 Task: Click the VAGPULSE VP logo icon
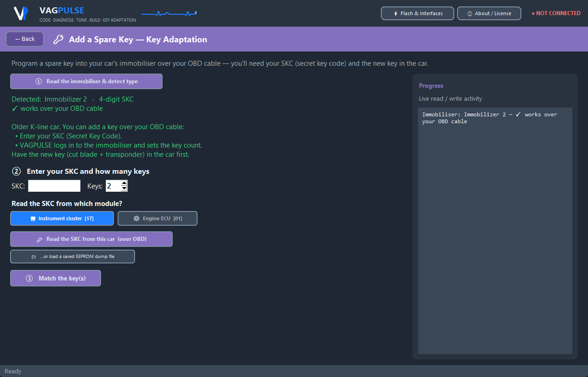(21, 13)
